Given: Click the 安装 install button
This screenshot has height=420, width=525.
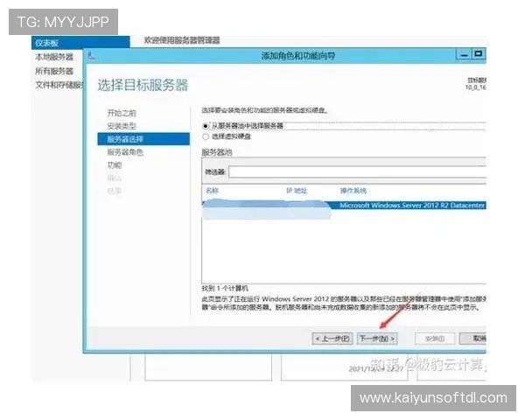Looking at the screenshot, I should pyautogui.click(x=435, y=339).
